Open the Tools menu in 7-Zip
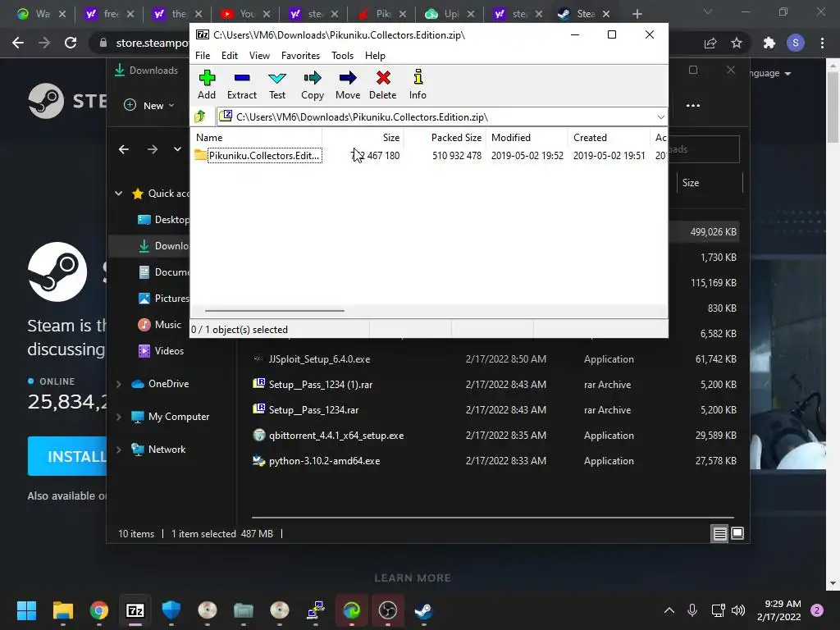Screen dimensions: 840x630 342,56
